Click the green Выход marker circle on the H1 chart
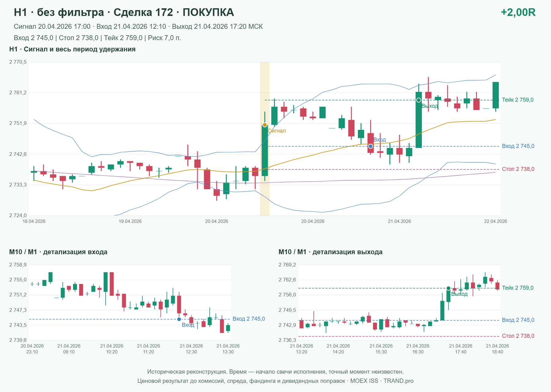 (x=418, y=100)
